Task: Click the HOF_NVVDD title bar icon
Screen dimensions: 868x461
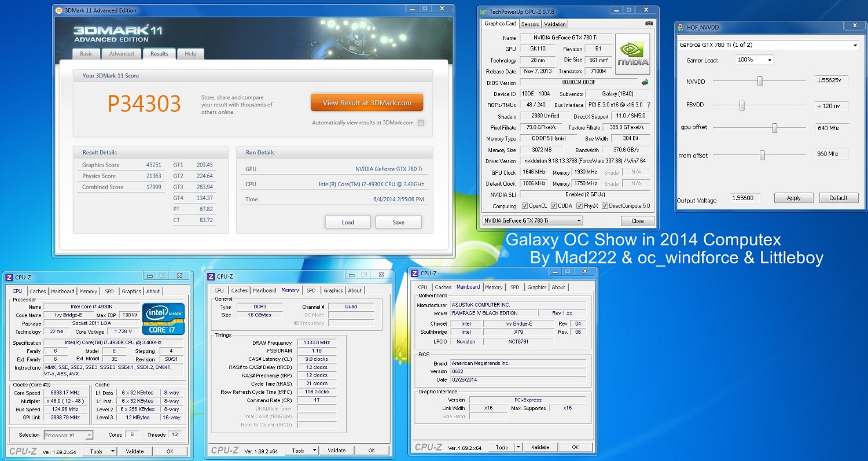Action: (682, 27)
